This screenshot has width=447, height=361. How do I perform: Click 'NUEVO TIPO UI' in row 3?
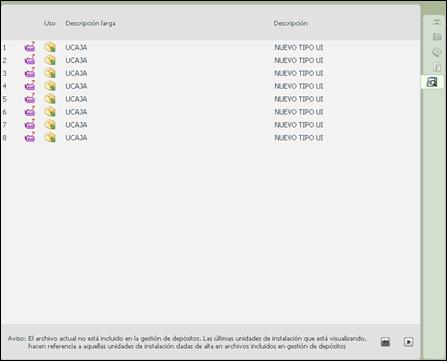click(299, 73)
